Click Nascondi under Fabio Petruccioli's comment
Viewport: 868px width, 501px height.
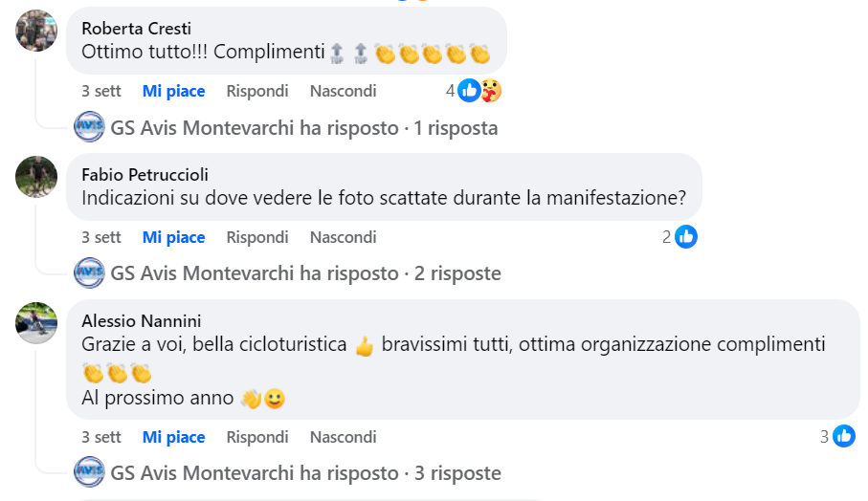pyautogui.click(x=343, y=237)
